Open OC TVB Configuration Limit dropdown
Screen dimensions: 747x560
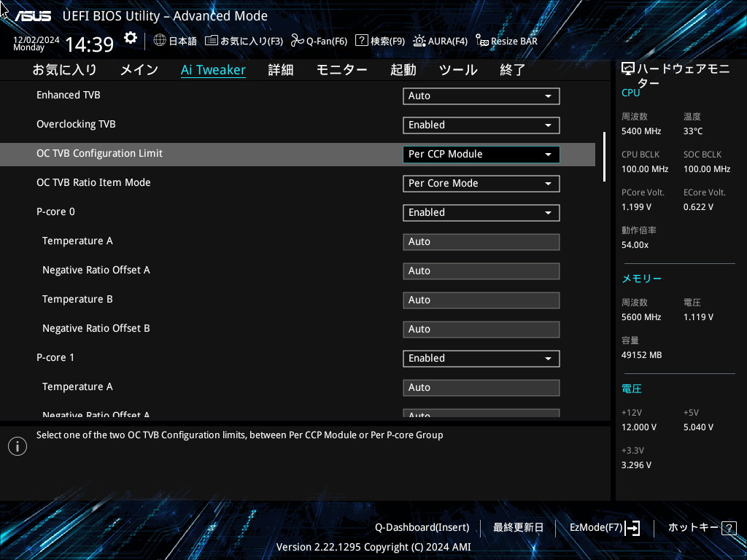481,155
